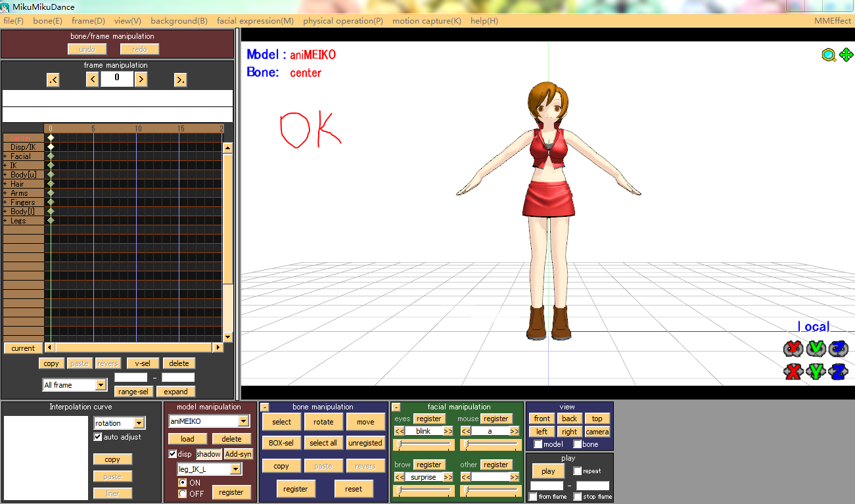Next brow morph '>>' arrow
855x504 pixels.
448,477
